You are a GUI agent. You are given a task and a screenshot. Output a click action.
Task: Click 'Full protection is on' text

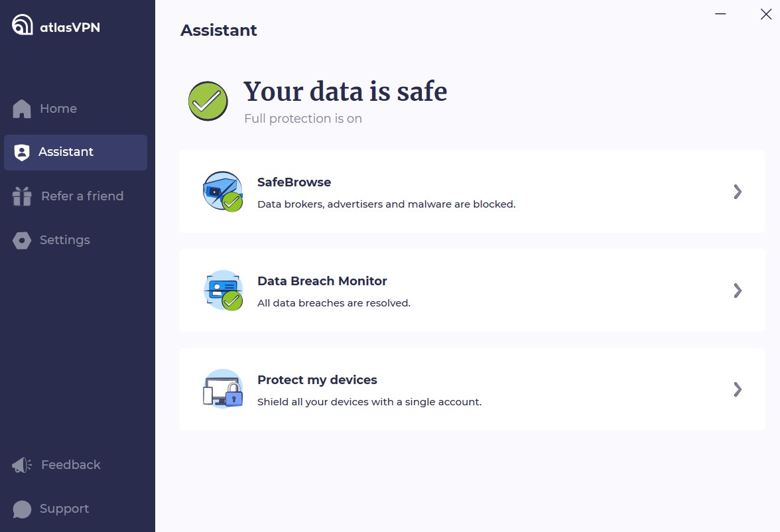pos(303,119)
